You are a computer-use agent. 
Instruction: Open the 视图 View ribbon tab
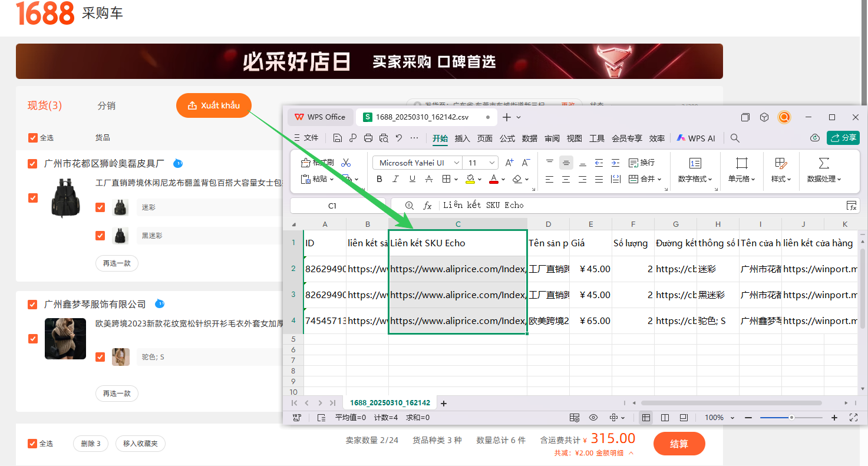click(575, 138)
